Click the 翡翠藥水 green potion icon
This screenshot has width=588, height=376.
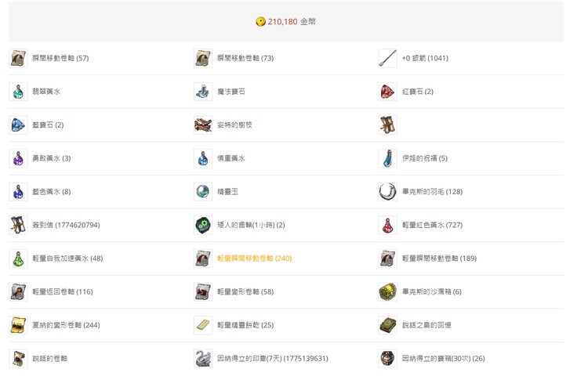(18, 92)
